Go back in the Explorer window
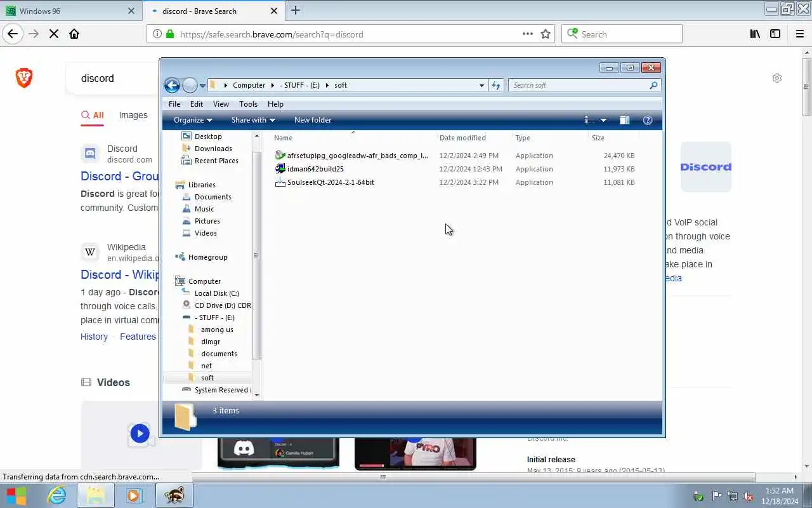Viewport: 812px width, 508px height. [x=172, y=85]
